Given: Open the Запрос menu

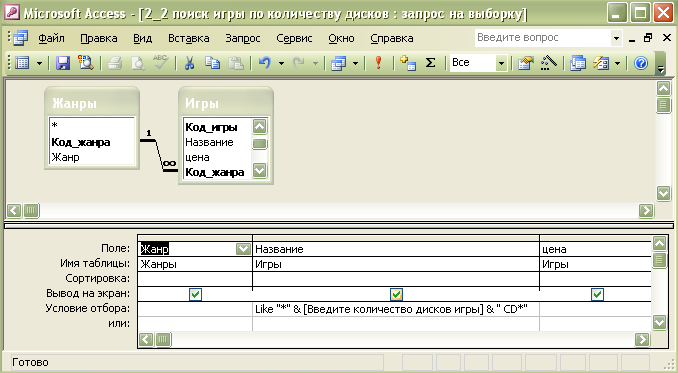Looking at the screenshot, I should 243,38.
